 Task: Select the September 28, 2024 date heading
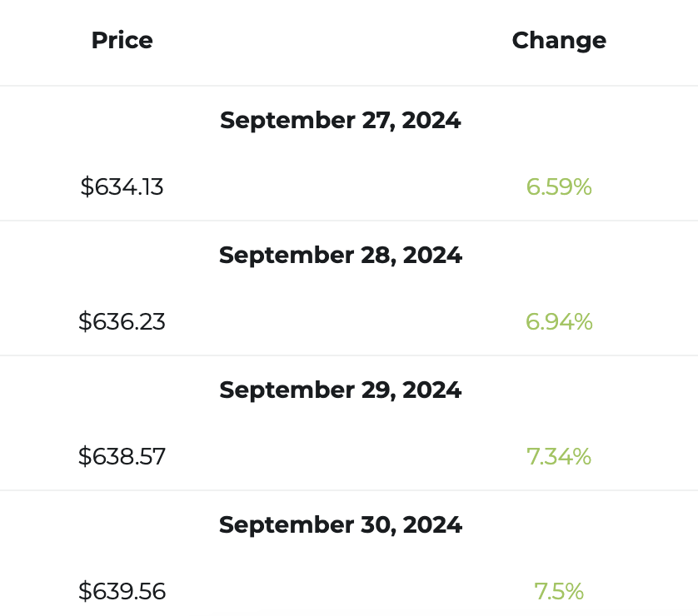(x=341, y=256)
